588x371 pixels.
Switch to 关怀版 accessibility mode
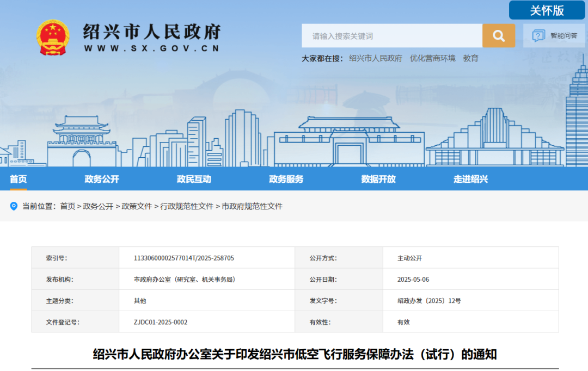pos(547,10)
